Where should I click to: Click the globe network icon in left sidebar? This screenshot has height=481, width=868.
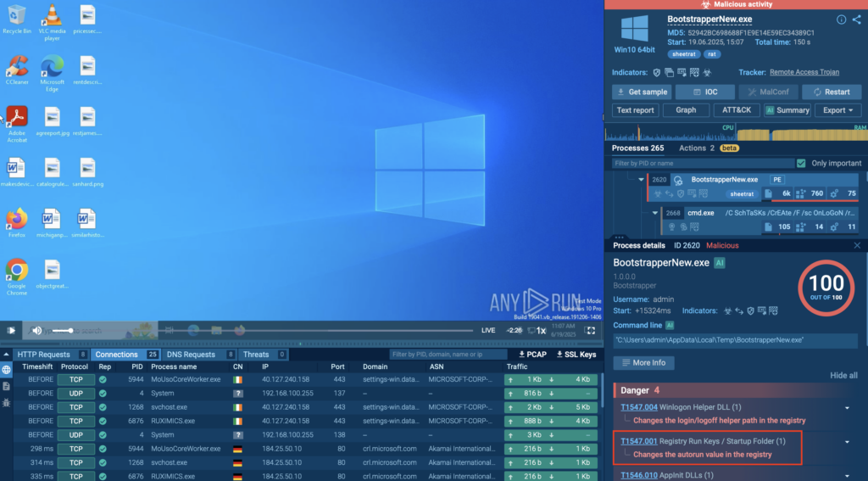tap(7, 370)
